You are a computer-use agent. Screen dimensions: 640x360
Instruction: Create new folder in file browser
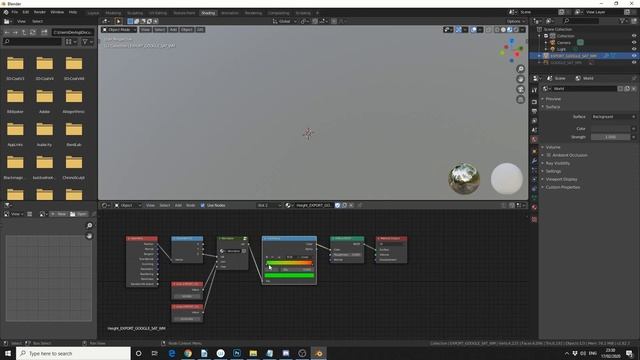(x=44, y=32)
